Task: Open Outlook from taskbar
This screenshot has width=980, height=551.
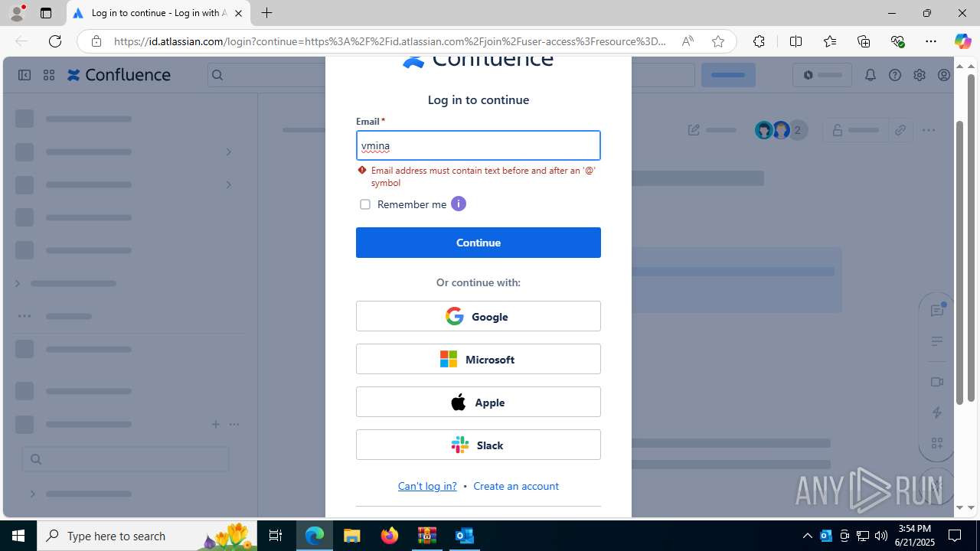Action: coord(465,536)
